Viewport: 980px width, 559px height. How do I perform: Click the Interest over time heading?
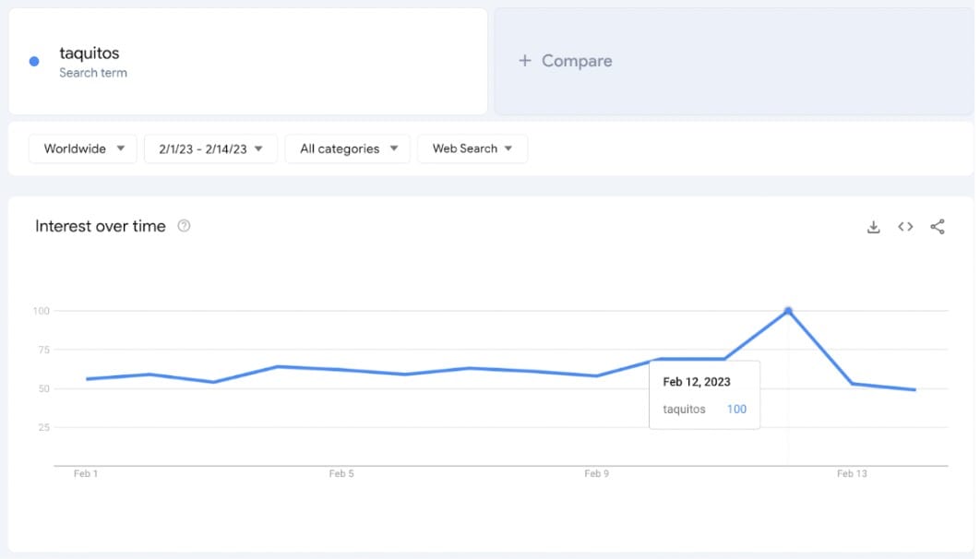click(x=101, y=226)
